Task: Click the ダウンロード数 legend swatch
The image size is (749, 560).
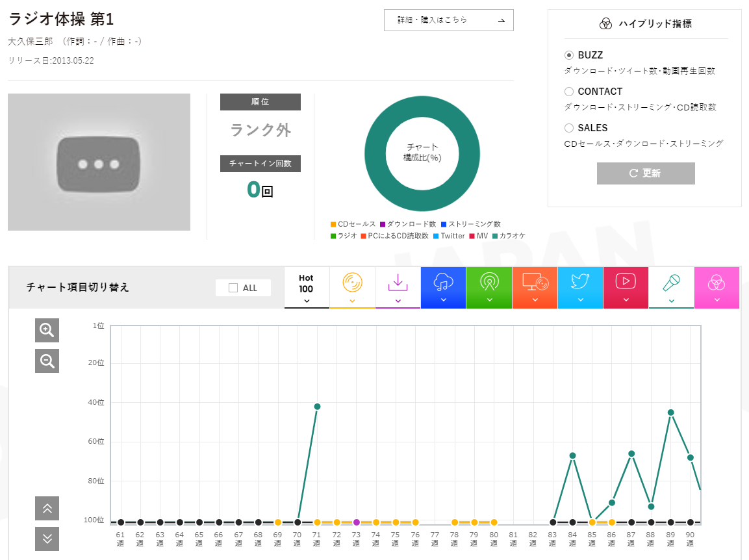Action: point(383,224)
